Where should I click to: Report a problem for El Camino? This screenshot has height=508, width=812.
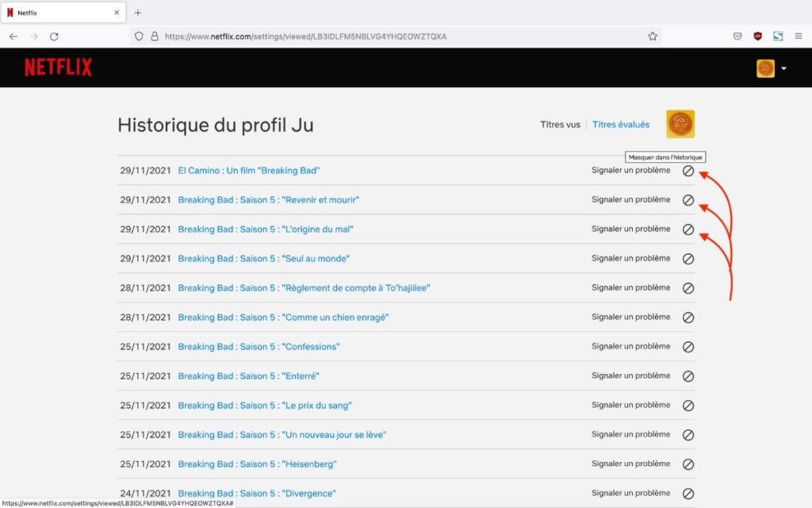pyautogui.click(x=630, y=170)
